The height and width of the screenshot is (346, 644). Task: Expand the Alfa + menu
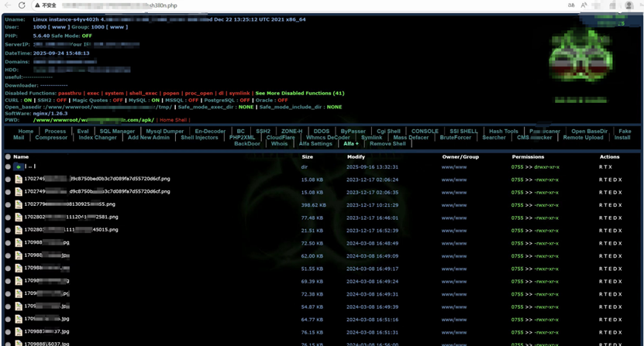tap(350, 144)
